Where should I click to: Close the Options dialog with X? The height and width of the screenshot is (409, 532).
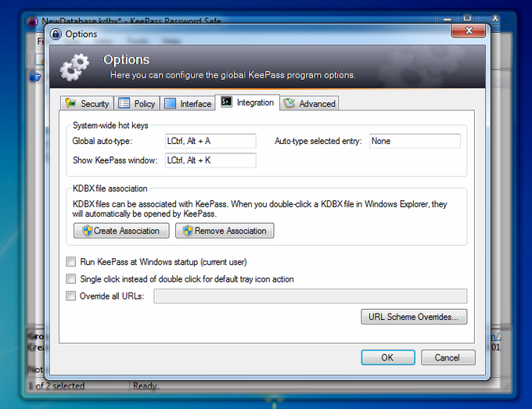(x=468, y=30)
